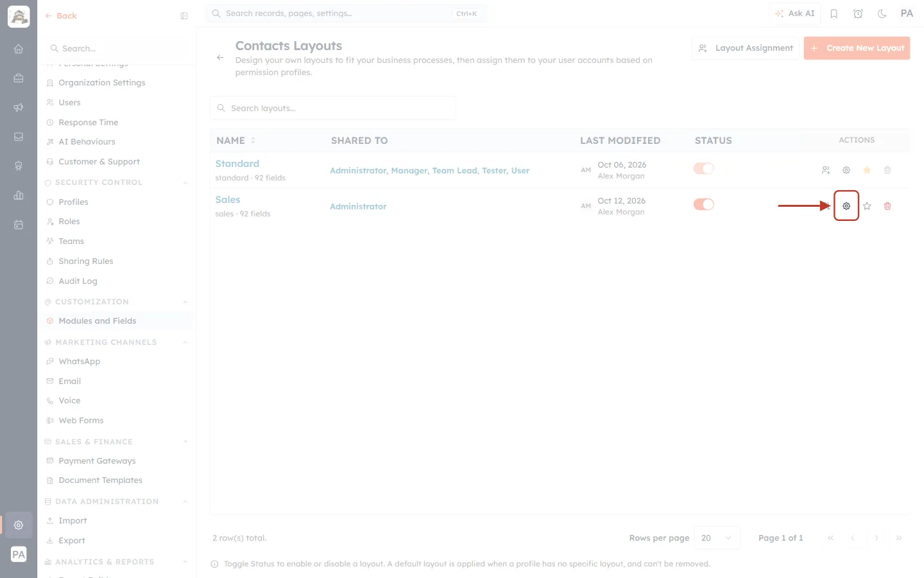This screenshot has height=578, width=924.
Task: Sort by the Name column header
Action: 235,141
